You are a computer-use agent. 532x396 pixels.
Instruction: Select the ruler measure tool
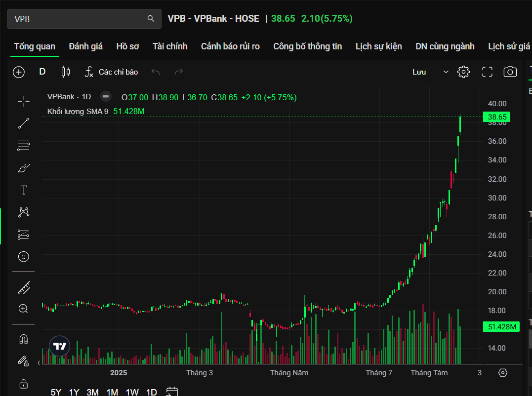[24, 288]
